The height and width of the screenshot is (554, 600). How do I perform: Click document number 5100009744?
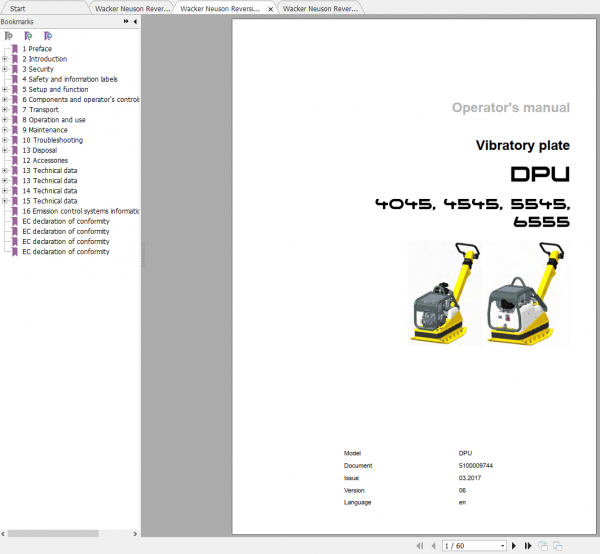(476, 466)
